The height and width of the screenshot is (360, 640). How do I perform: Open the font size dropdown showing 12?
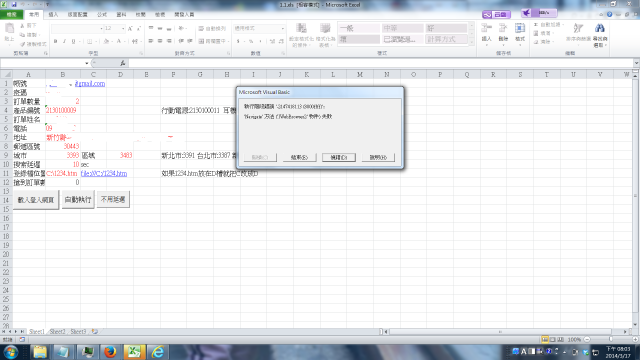pos(123,29)
